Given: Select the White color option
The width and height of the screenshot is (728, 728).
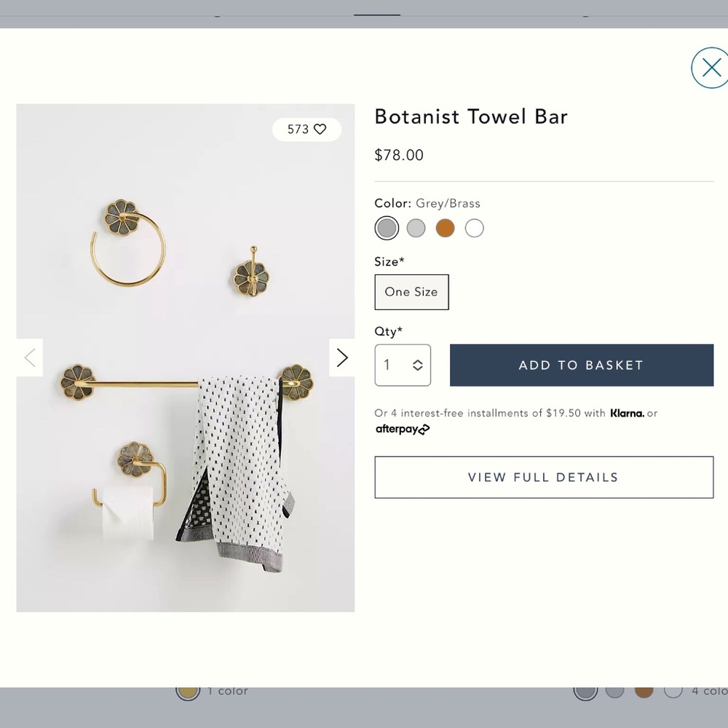Looking at the screenshot, I should click(474, 228).
